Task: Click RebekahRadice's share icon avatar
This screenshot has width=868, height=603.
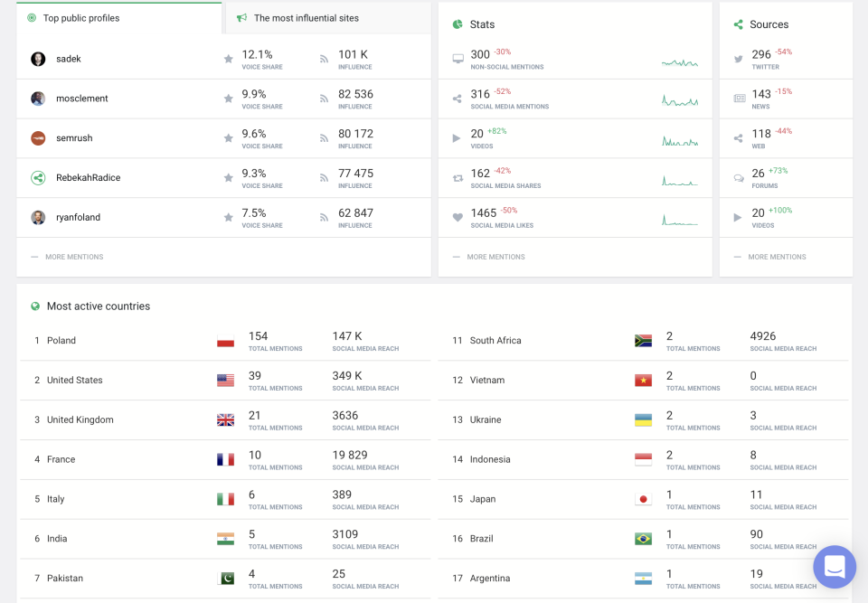Action: tap(38, 178)
